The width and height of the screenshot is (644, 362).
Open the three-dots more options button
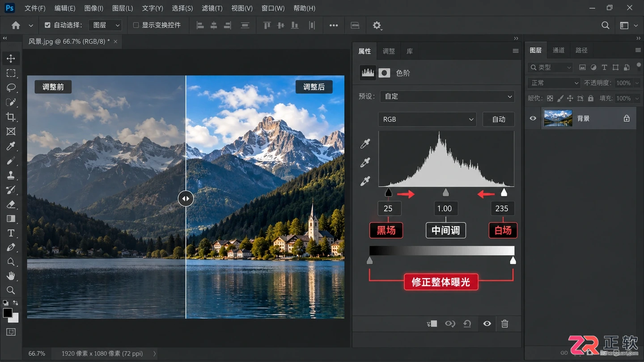[x=334, y=25]
